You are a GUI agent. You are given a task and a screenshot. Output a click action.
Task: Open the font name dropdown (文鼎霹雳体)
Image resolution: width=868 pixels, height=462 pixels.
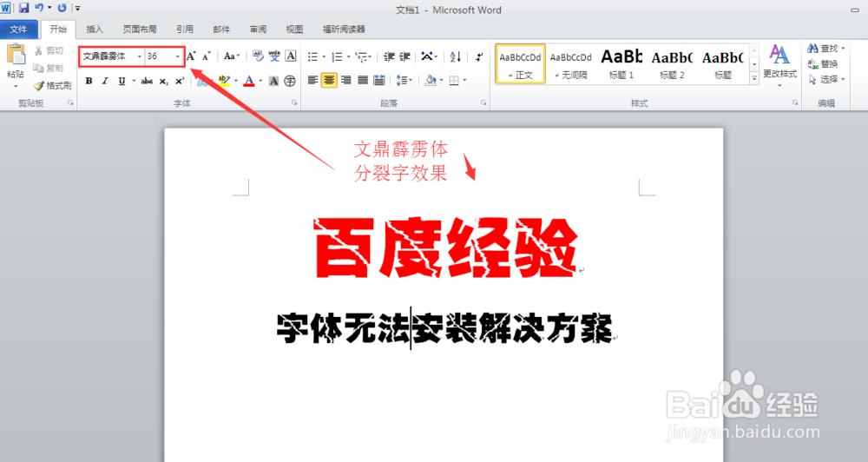click(x=140, y=56)
